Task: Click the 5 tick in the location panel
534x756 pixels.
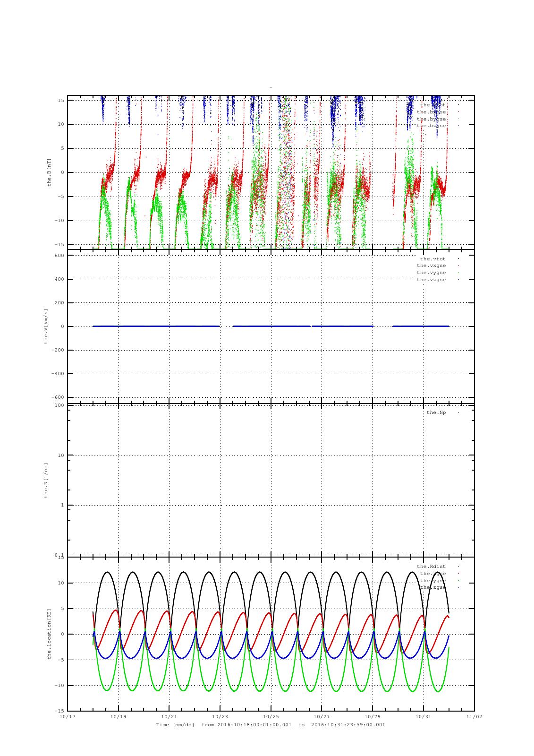Action: 63,609
